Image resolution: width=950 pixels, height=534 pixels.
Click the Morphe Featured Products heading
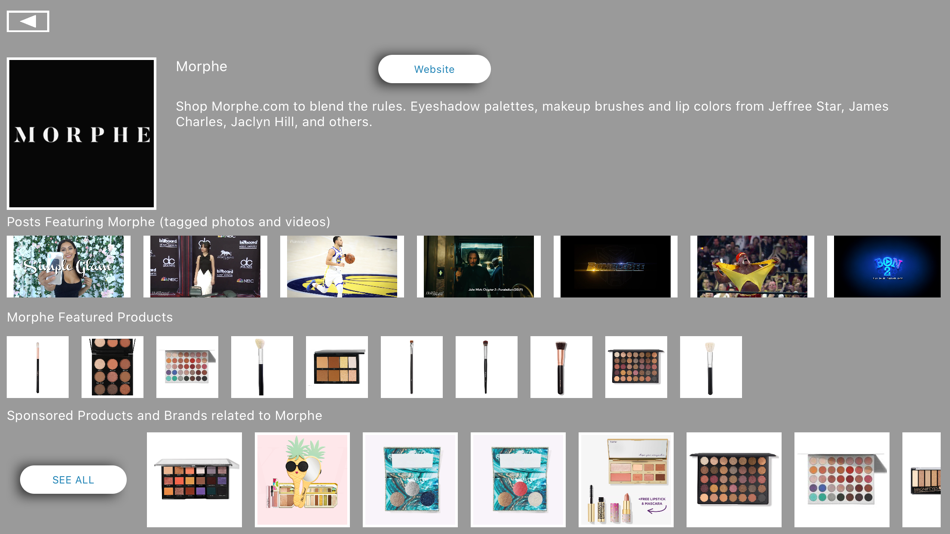click(x=90, y=317)
